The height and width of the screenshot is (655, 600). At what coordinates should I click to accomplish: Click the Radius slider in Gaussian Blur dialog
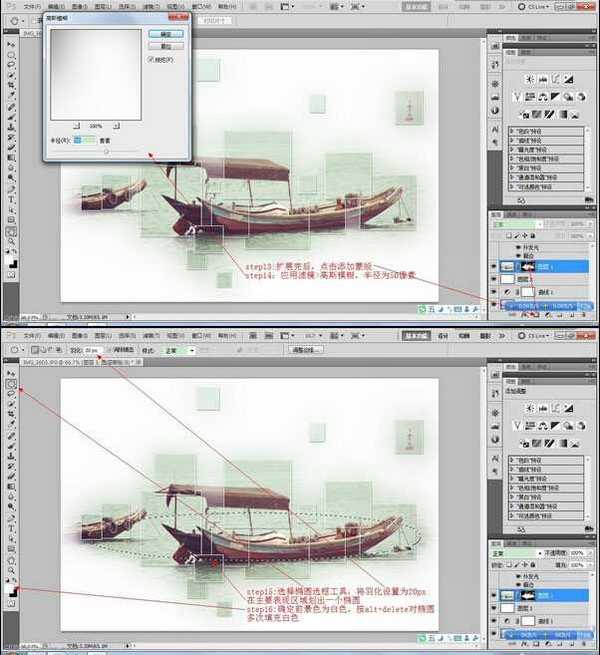click(106, 151)
